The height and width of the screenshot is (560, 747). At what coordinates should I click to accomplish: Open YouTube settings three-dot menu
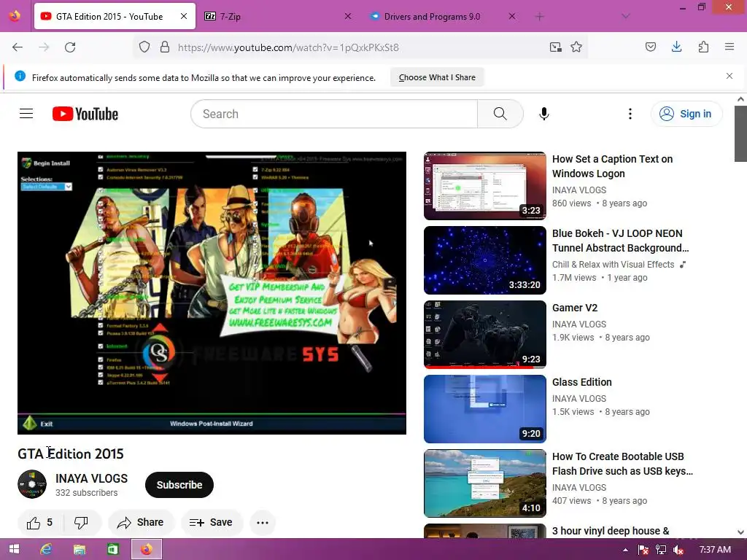(x=630, y=114)
